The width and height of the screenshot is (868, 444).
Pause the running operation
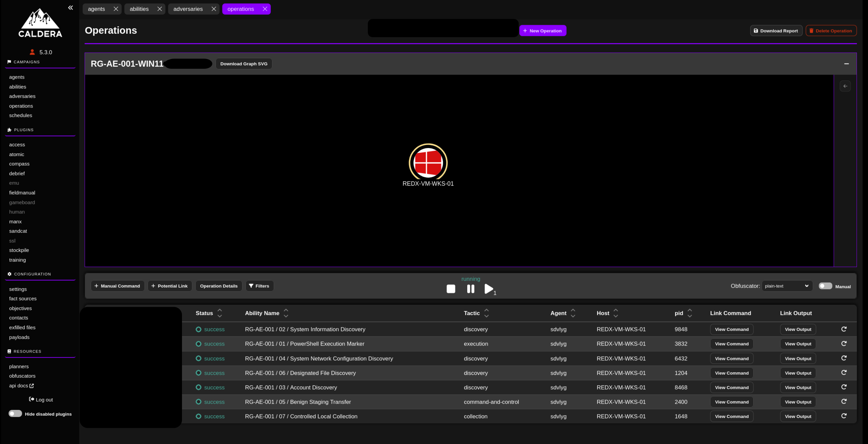(x=471, y=289)
